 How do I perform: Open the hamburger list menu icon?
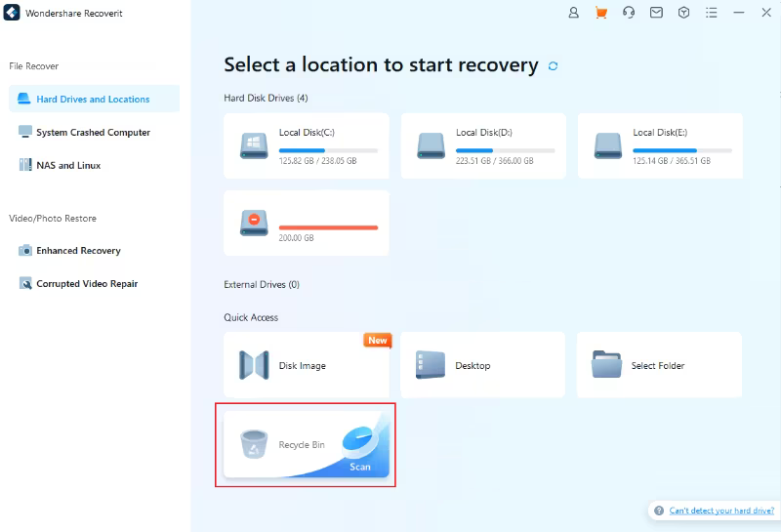coord(711,13)
